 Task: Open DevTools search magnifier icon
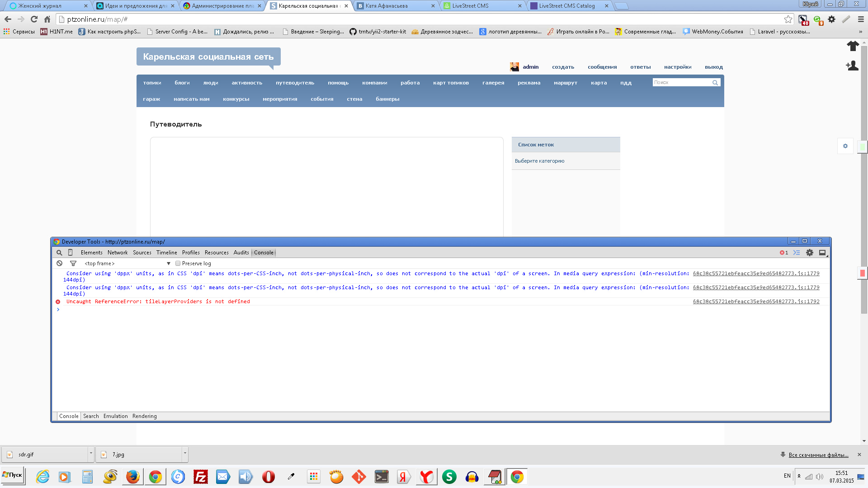pyautogui.click(x=59, y=253)
